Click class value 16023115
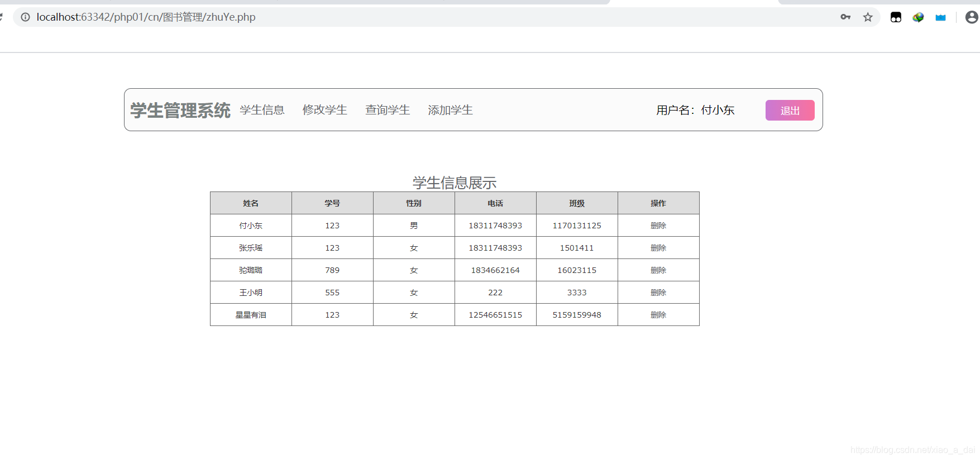The image size is (980, 460). [577, 270]
